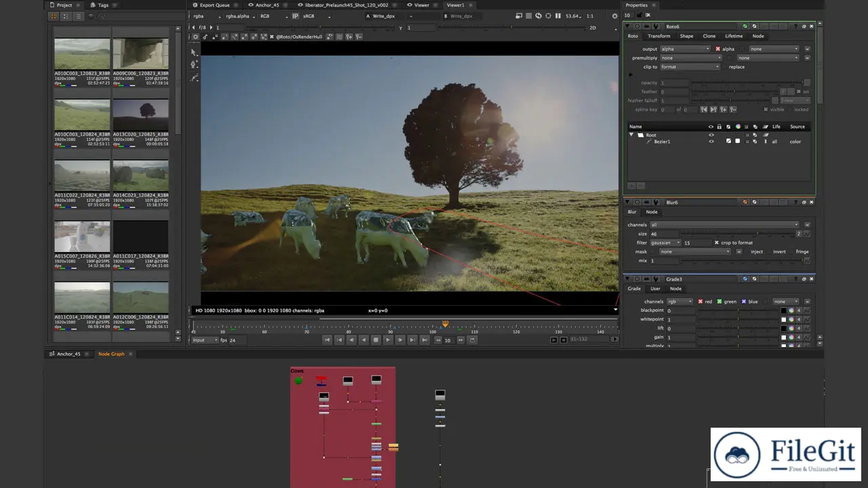Center Roto6 node in node graph
868x488 pixels.
(637, 26)
